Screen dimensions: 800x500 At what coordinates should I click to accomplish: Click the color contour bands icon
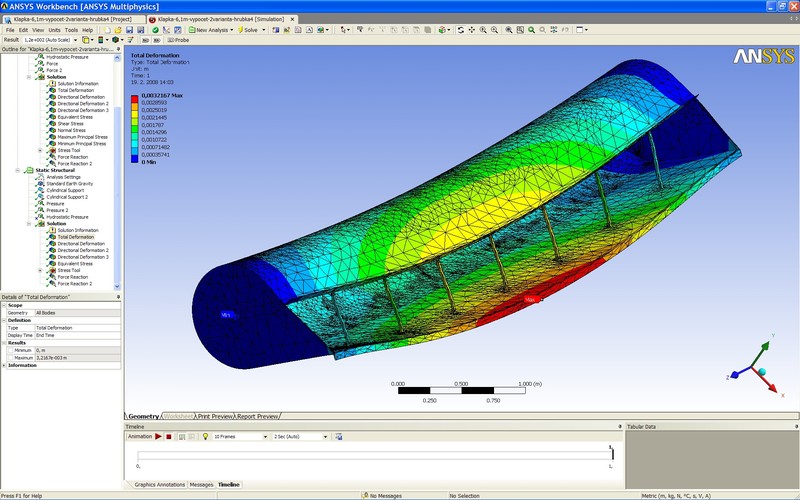(101, 40)
